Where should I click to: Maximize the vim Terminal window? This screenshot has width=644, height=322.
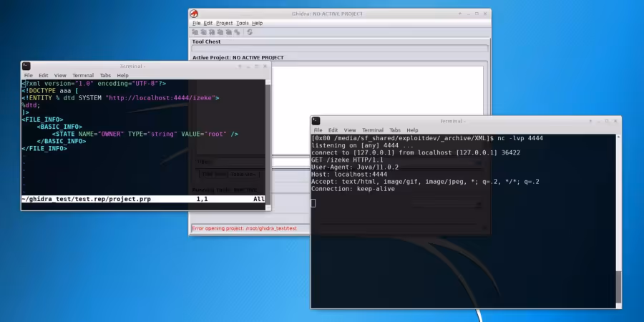tap(257, 66)
